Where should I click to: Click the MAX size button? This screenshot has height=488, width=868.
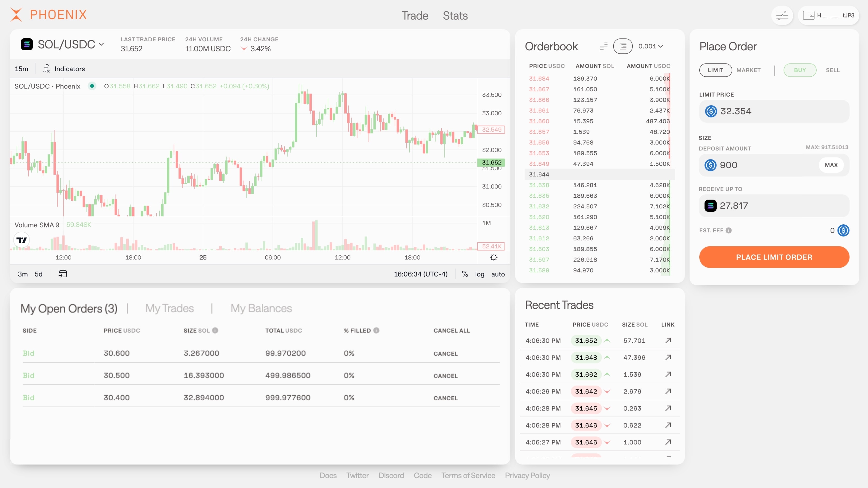pos(831,165)
